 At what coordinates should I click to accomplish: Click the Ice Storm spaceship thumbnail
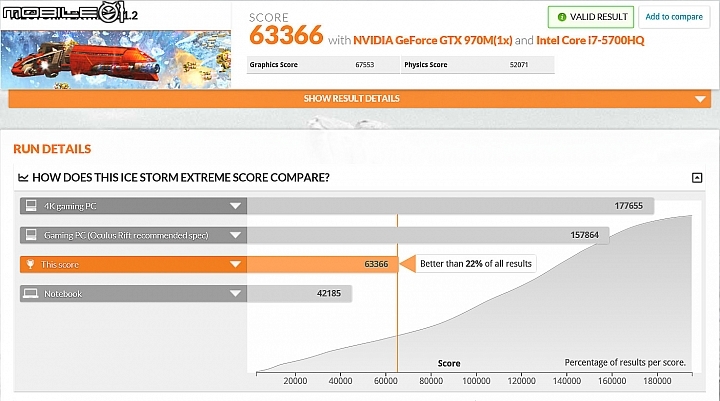(116, 59)
